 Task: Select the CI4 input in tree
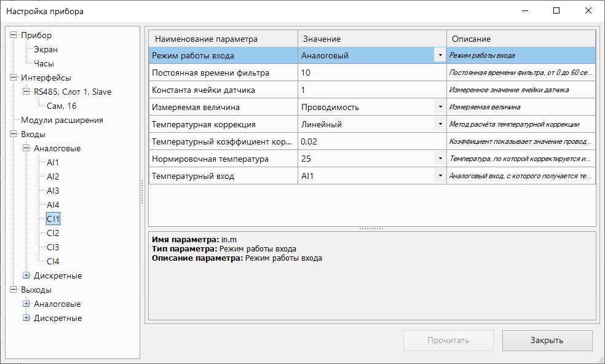pyautogui.click(x=53, y=262)
